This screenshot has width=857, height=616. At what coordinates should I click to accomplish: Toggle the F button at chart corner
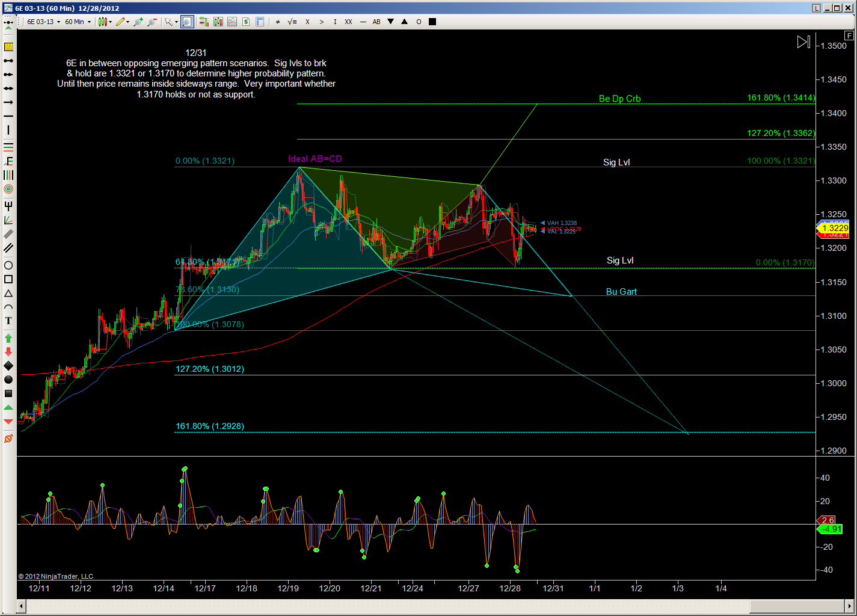tap(849, 36)
